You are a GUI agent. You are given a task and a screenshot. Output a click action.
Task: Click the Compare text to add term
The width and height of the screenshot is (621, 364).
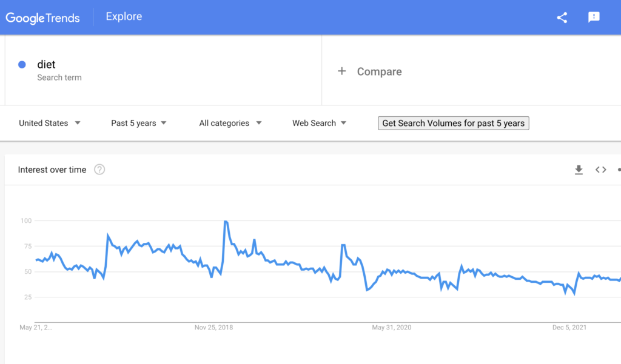pyautogui.click(x=379, y=71)
